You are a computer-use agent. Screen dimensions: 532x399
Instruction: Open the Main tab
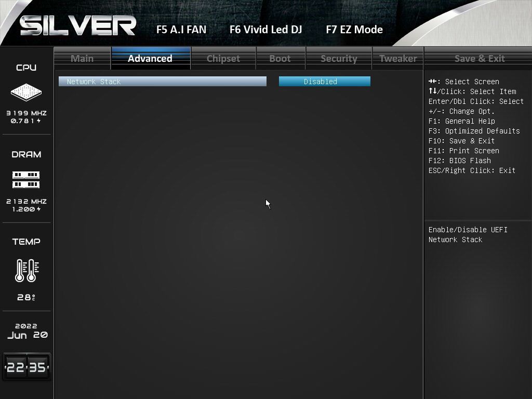(82, 58)
